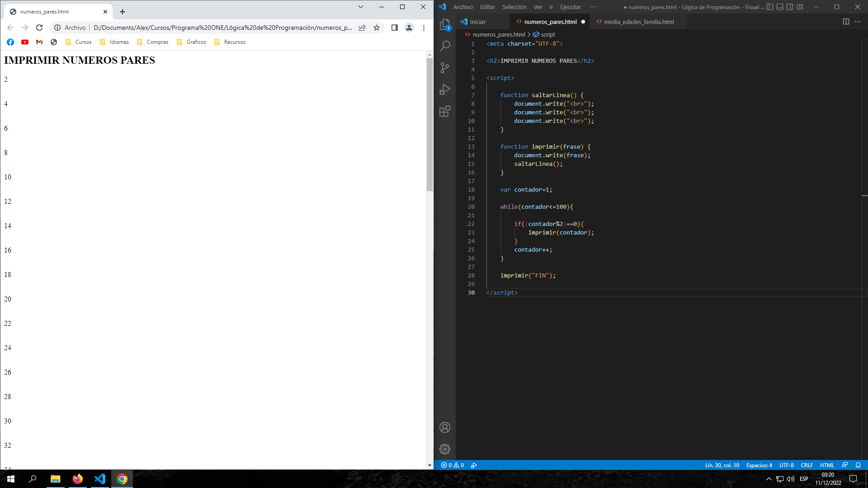The height and width of the screenshot is (488, 868).
Task: Switch to the media_edades_familia.html tab
Action: tap(638, 22)
